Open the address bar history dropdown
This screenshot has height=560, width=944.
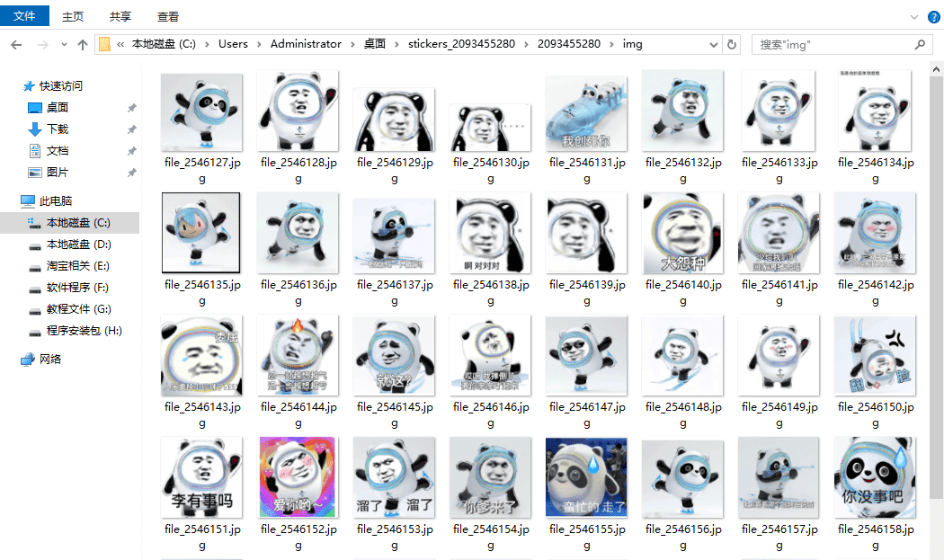point(715,44)
